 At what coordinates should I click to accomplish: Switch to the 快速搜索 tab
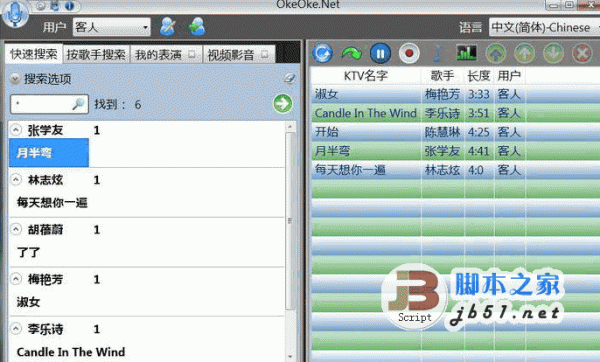[x=34, y=54]
